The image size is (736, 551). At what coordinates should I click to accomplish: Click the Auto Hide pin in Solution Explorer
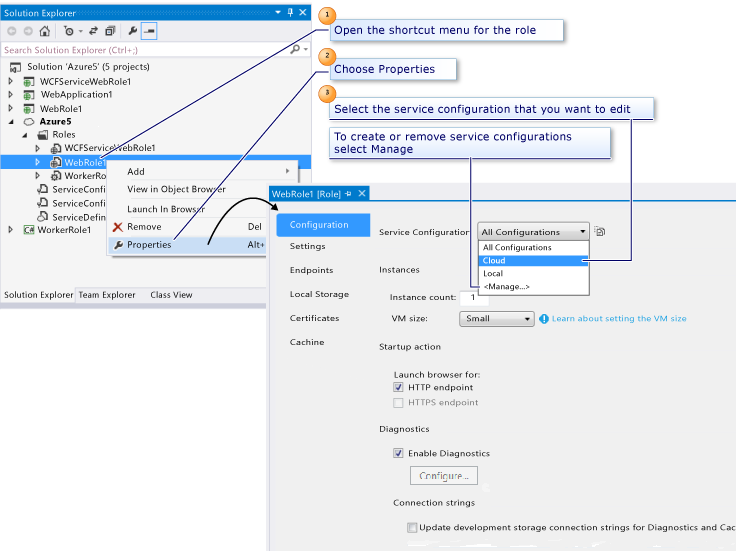pos(290,12)
